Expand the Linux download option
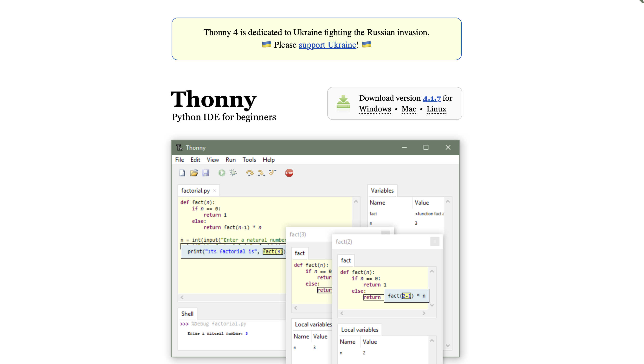This screenshot has height=364, width=644. point(436,109)
